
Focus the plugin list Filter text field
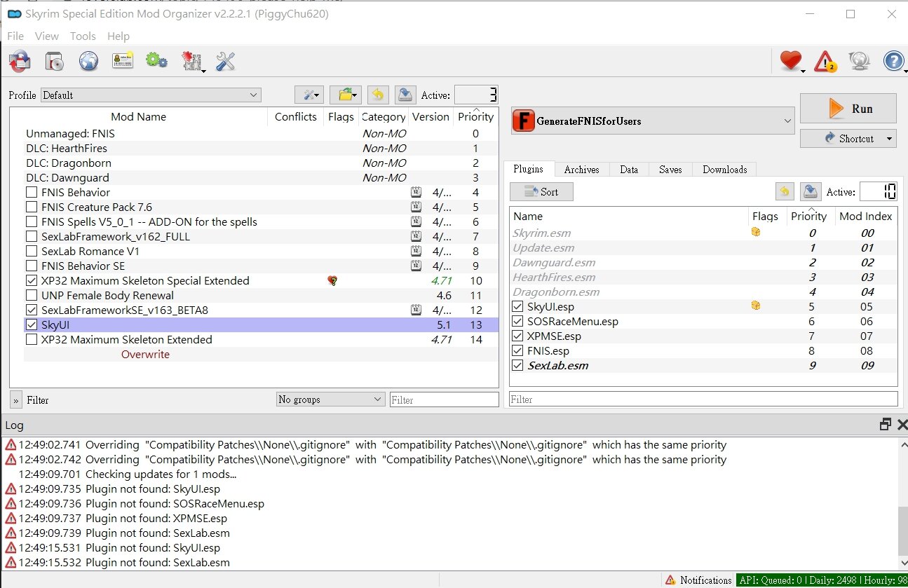pos(703,399)
